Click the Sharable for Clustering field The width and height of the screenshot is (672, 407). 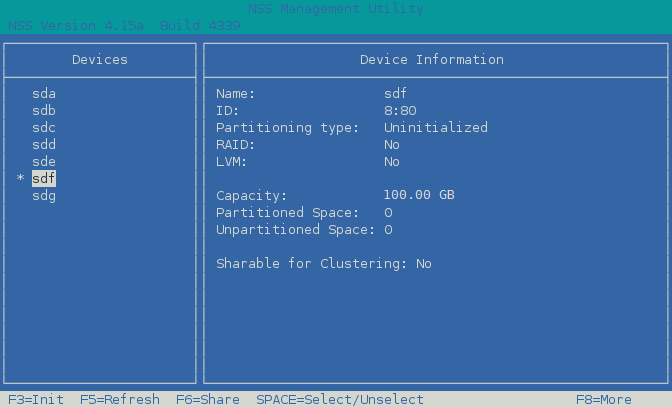point(323,263)
